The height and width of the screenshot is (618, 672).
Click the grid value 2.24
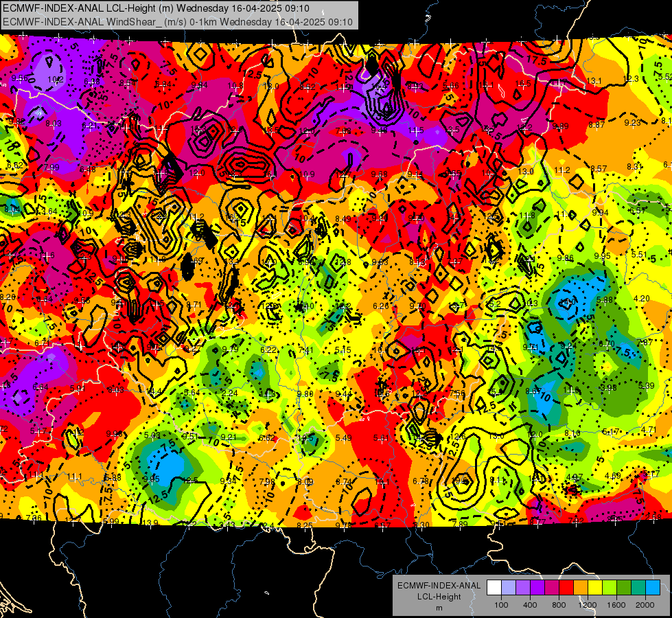(x=230, y=393)
